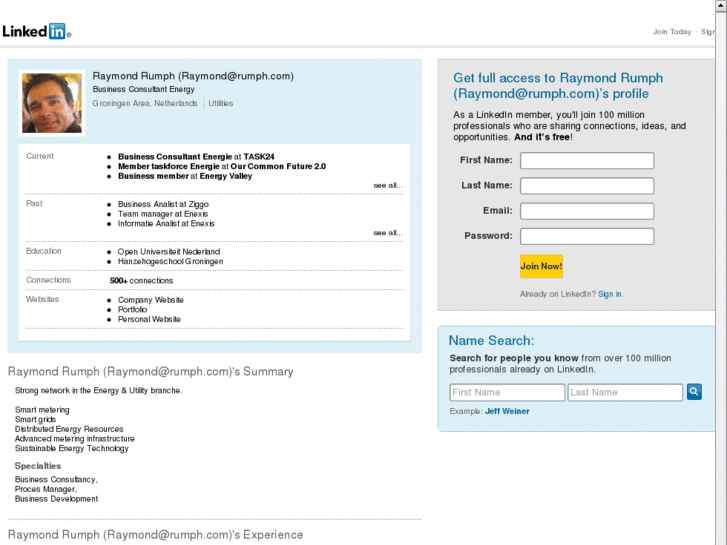Click Team manager at Enexis
Image resolution: width=727 pixels, height=545 pixels.
point(163,214)
